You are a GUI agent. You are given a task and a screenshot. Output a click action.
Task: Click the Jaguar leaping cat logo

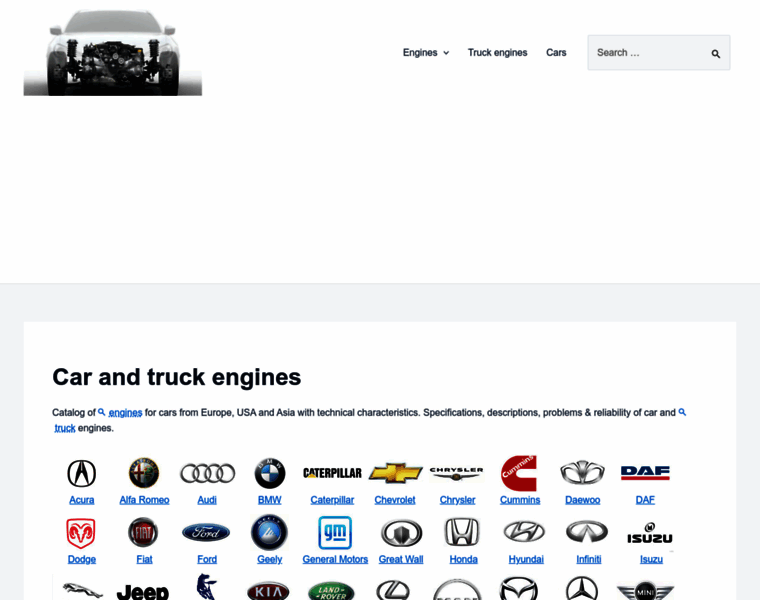[82, 590]
